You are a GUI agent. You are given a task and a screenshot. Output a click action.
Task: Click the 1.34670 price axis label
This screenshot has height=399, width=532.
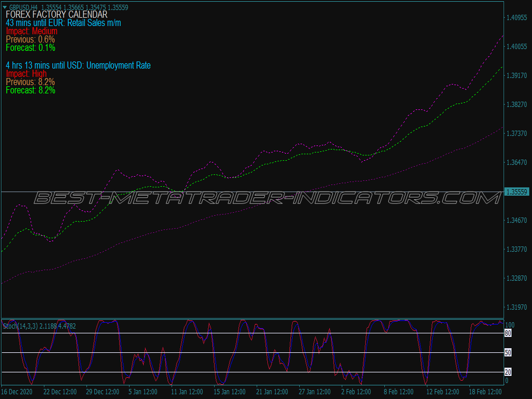pyautogui.click(x=517, y=220)
